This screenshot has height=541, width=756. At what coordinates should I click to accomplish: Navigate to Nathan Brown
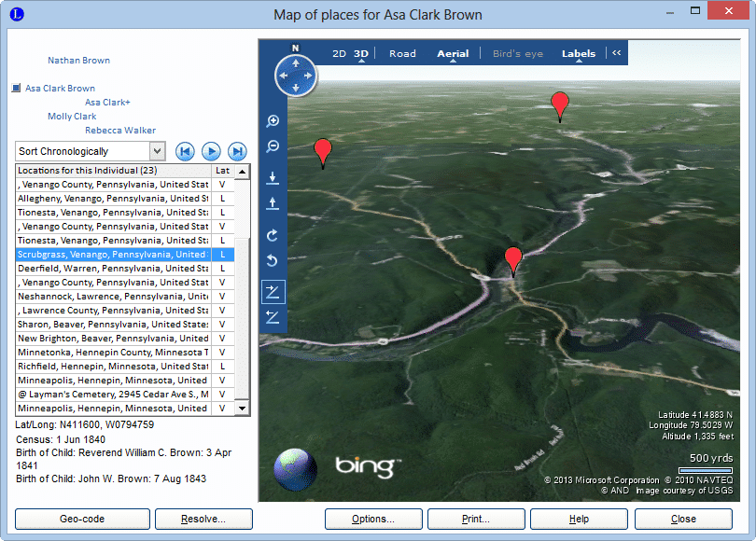pyautogui.click(x=79, y=61)
